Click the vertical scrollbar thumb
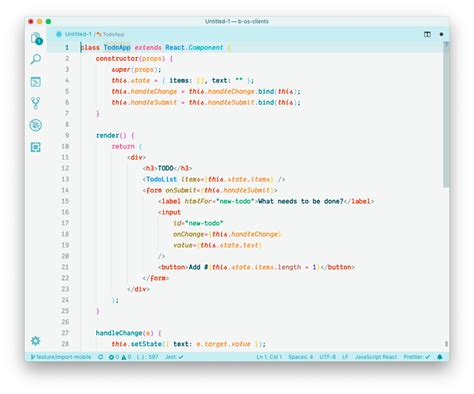Screen dimensions: 474x394 coord(446,115)
